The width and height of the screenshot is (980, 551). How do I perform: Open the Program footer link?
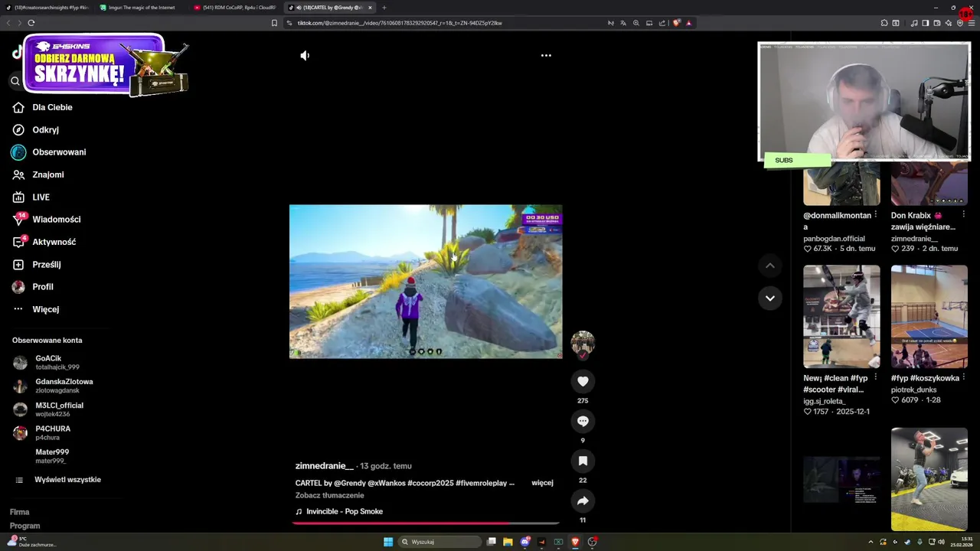(24, 526)
